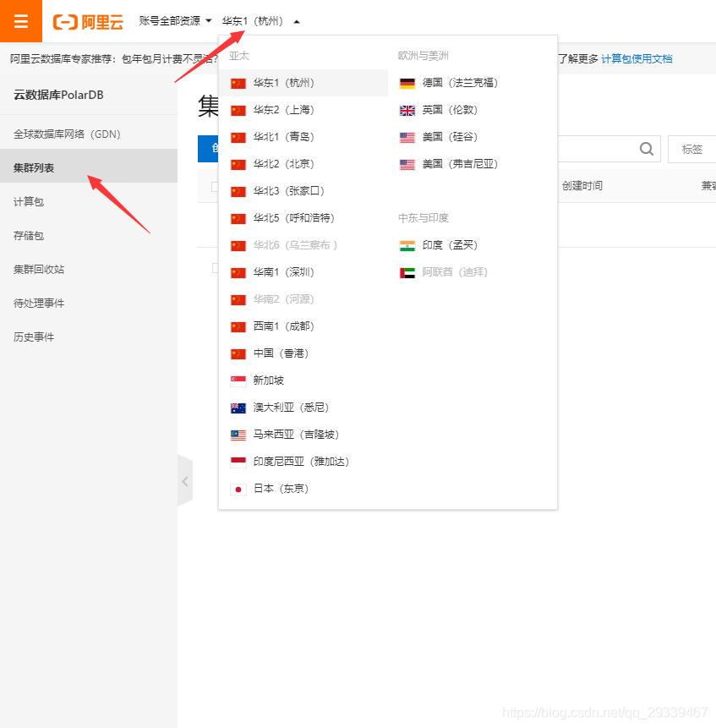Click the Alibaba Cloud (阿里云) logo
This screenshot has height=728, width=716.
[x=88, y=21]
